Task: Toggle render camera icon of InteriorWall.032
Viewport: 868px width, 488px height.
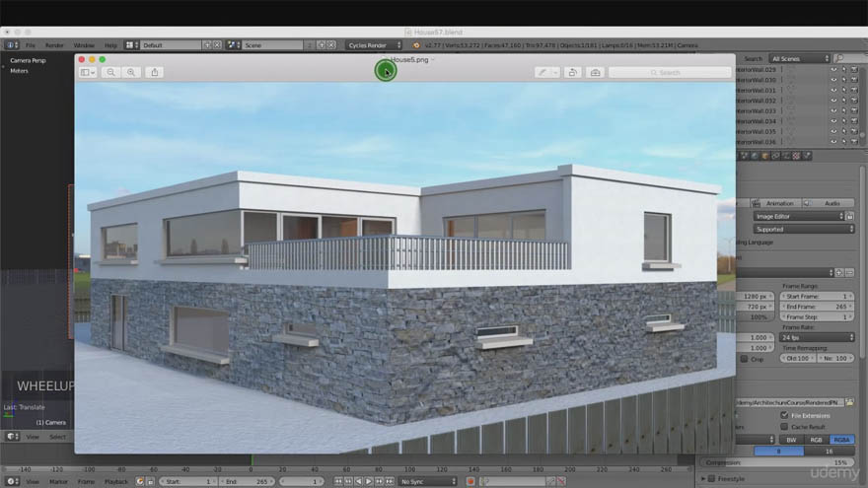Action: (854, 101)
